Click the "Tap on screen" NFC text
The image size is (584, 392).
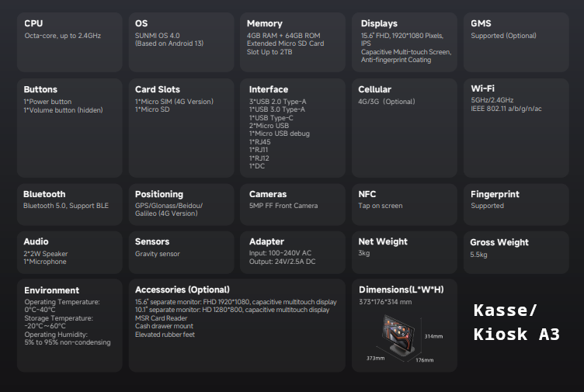(x=381, y=206)
